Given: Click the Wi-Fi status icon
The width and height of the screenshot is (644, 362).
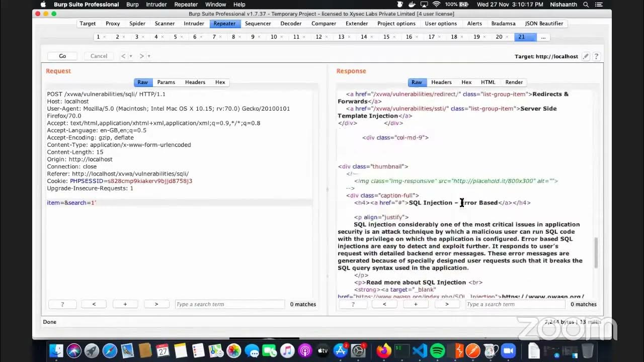Looking at the screenshot, I should pos(436,5).
